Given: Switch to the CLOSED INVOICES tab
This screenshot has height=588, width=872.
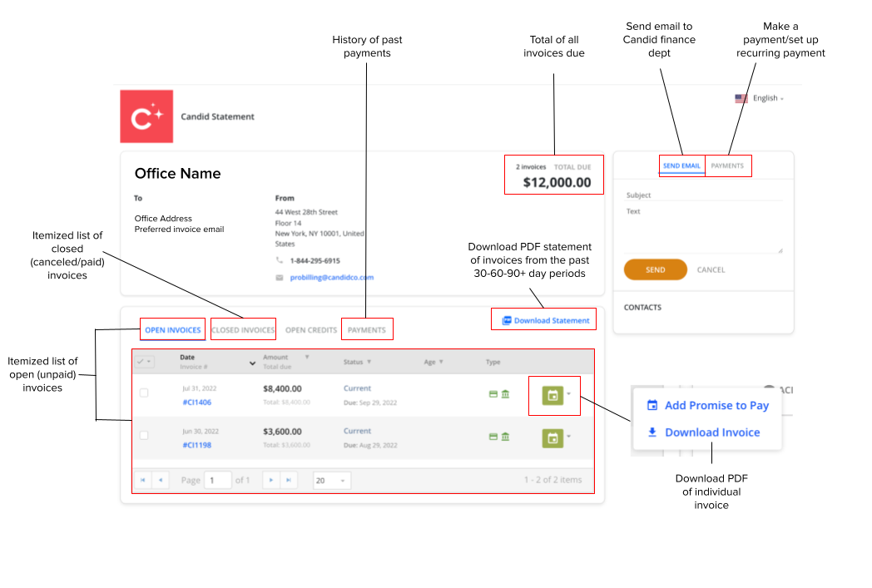Looking at the screenshot, I should [243, 329].
